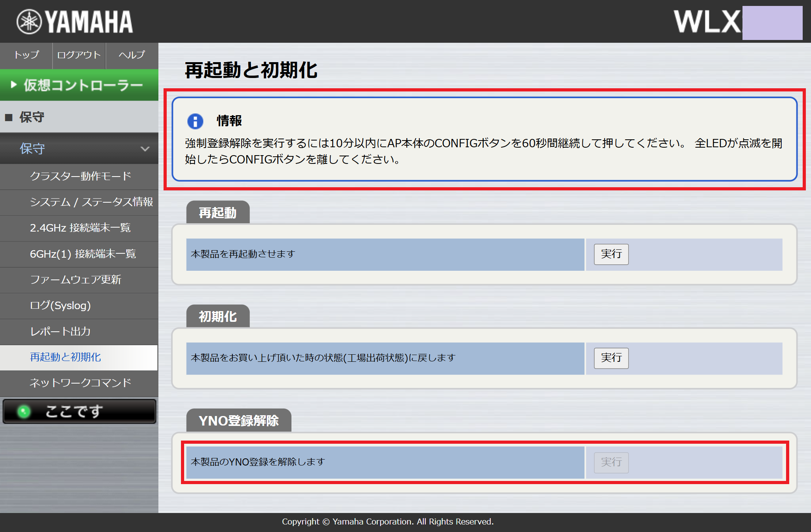Open the ヘルプ page

[132, 55]
